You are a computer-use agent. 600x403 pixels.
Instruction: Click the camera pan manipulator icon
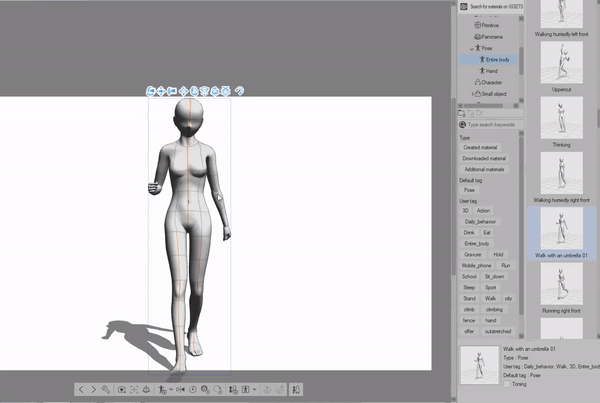pos(161,91)
